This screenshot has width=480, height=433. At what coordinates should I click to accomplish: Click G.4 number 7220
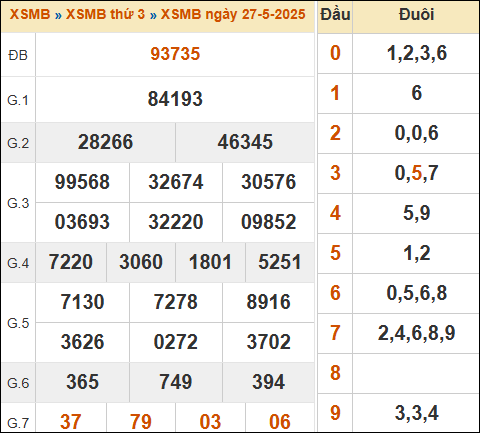[71, 262]
